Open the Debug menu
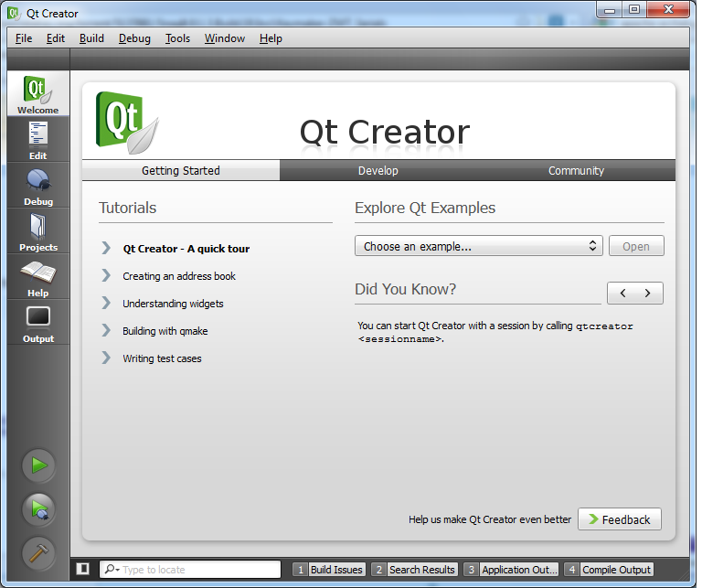The height and width of the screenshot is (588, 702). [x=134, y=38]
